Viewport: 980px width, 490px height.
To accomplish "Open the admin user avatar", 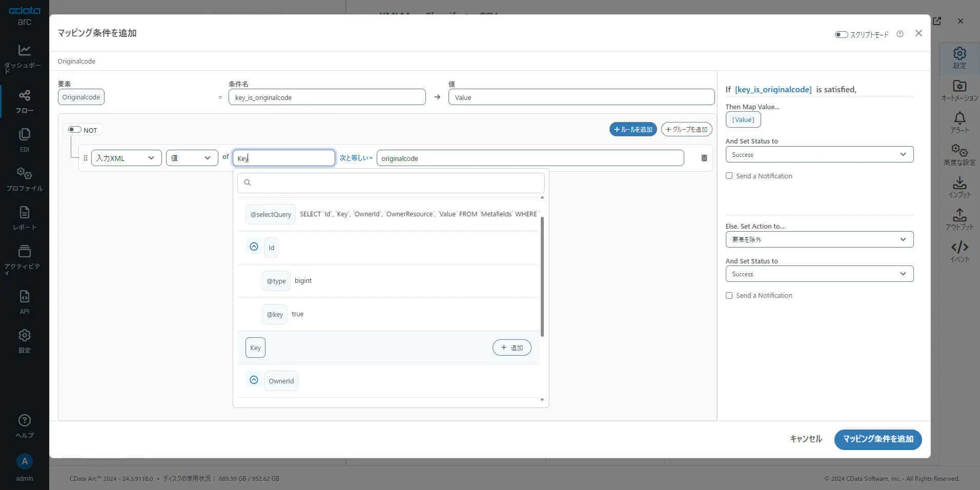I will click(24, 461).
